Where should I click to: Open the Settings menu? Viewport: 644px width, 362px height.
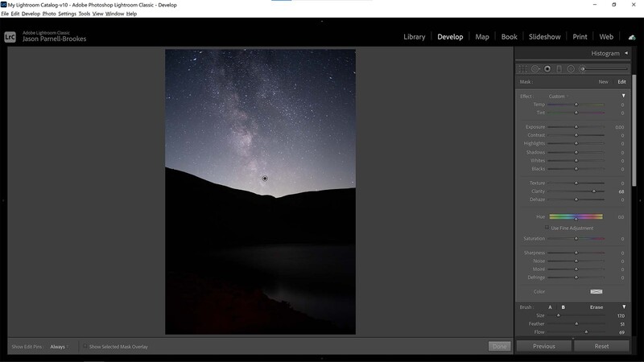coord(67,14)
